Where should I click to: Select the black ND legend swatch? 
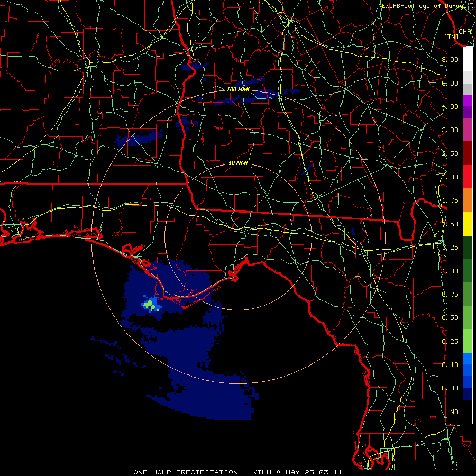[467, 411]
